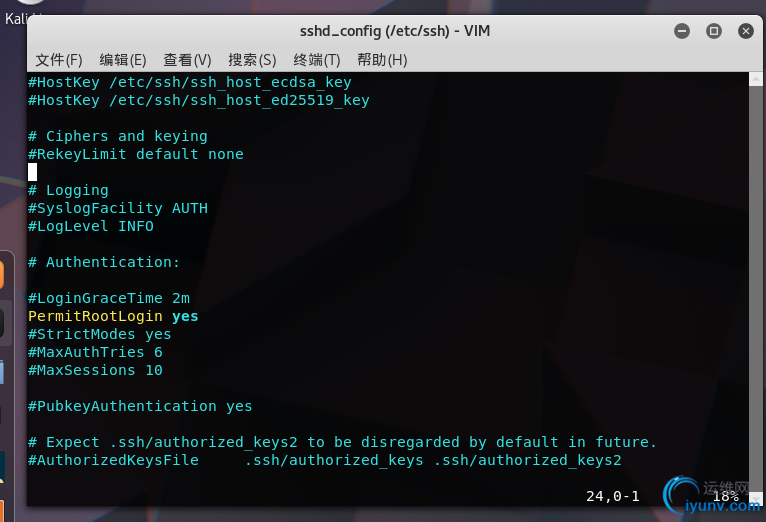Screen dimensions: 766x522
Task: Click the #RekeyLimit default none line
Action: pos(135,154)
